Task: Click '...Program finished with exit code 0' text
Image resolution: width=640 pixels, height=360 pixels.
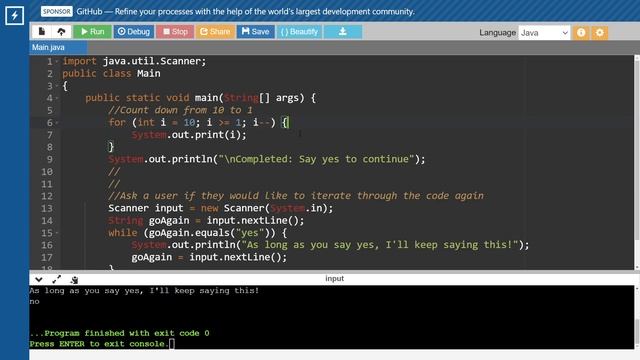Action: coord(119,333)
